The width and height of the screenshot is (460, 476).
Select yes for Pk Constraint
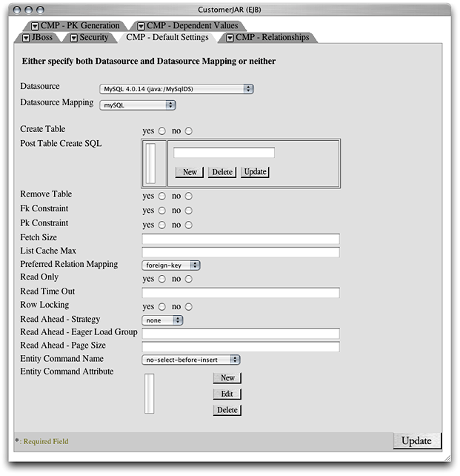pos(162,225)
